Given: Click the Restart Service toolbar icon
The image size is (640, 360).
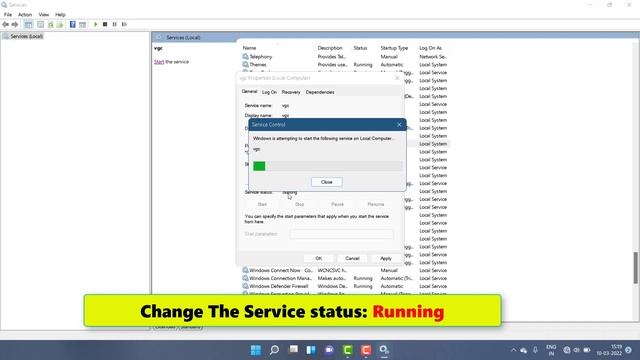Looking at the screenshot, I should [x=124, y=24].
